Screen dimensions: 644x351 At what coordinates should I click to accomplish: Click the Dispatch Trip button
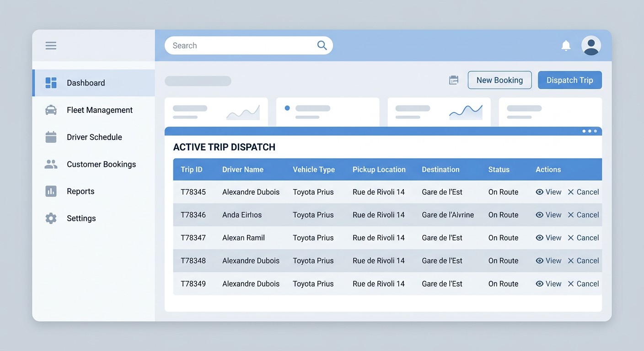click(570, 80)
